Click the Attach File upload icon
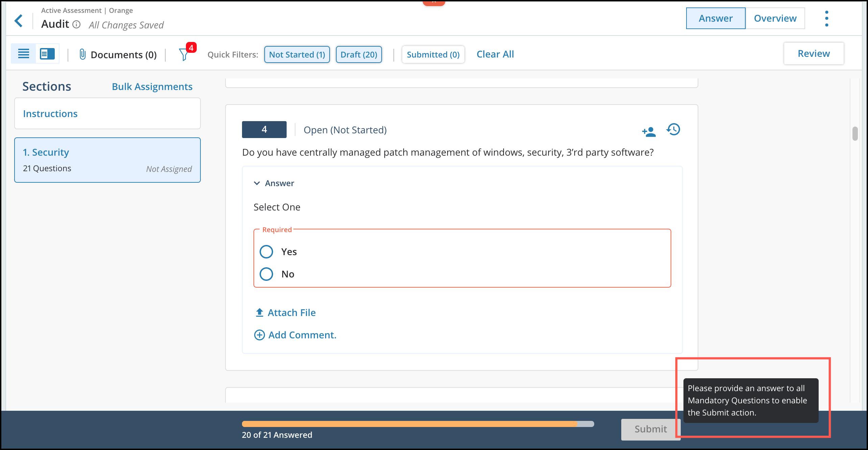This screenshot has height=450, width=868. [259, 312]
